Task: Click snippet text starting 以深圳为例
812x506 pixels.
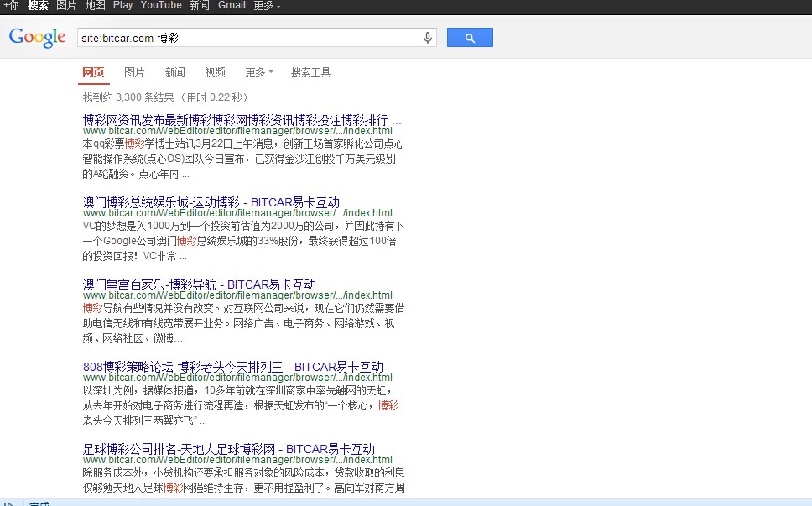Action: coord(240,405)
